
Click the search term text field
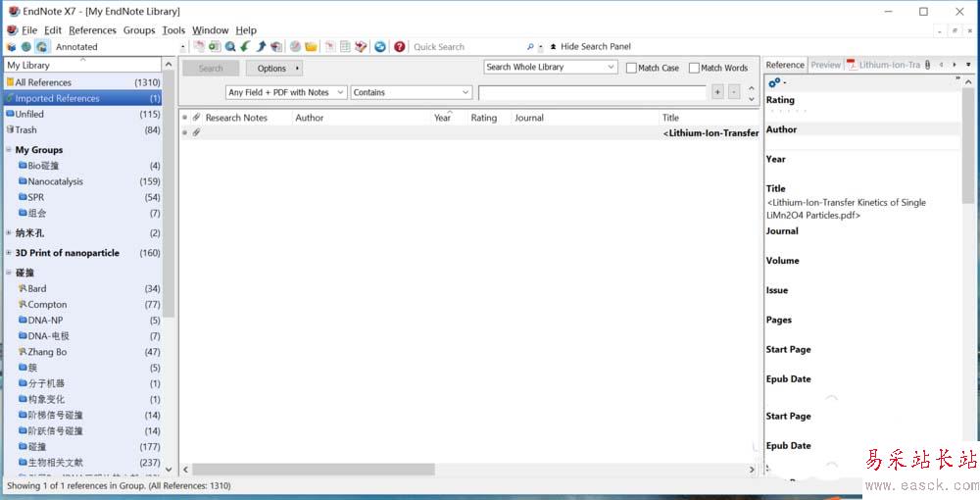pyautogui.click(x=592, y=92)
